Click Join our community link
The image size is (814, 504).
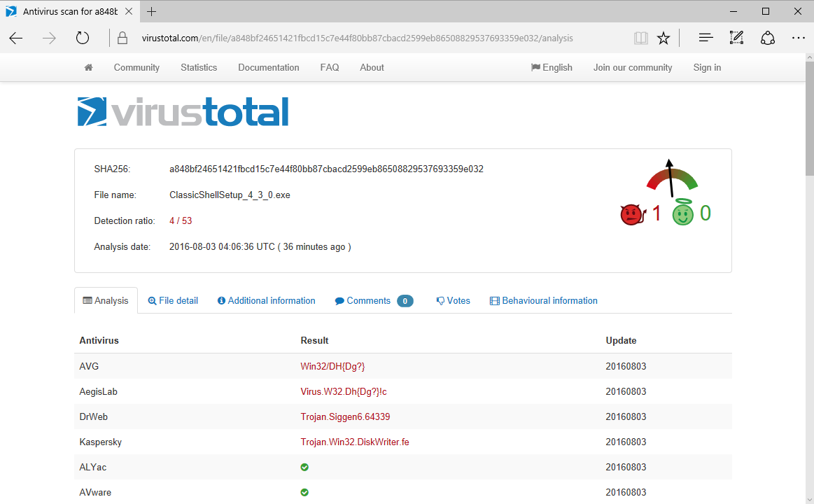click(x=633, y=67)
